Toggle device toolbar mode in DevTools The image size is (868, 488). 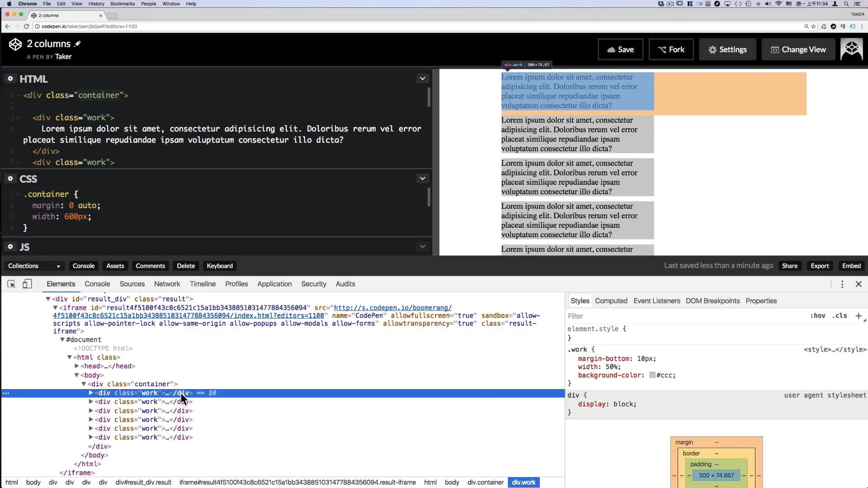click(x=27, y=284)
